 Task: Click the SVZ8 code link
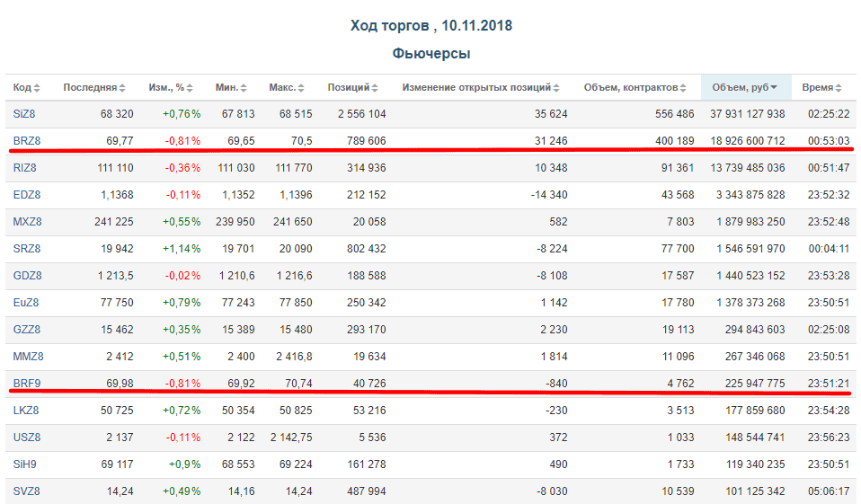27,491
